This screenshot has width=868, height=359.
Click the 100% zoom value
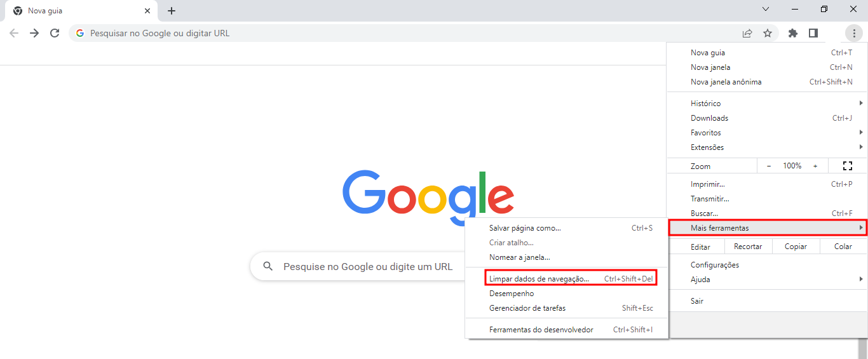tap(792, 166)
